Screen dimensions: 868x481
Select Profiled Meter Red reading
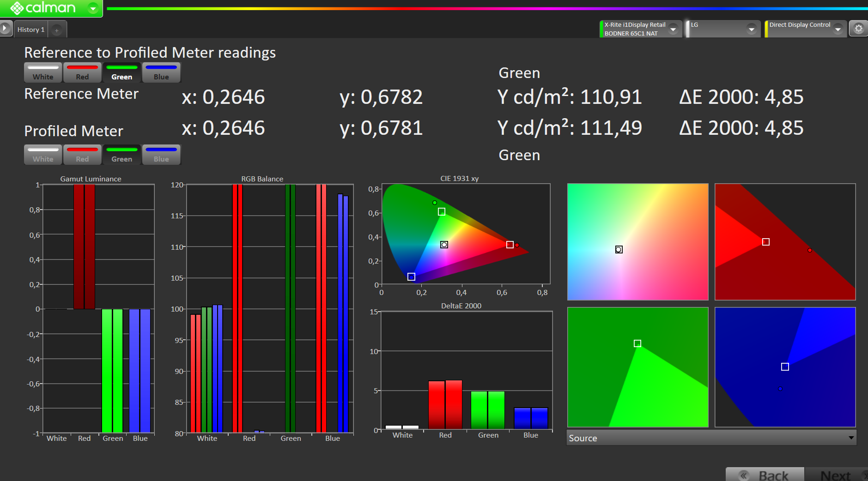click(82, 155)
